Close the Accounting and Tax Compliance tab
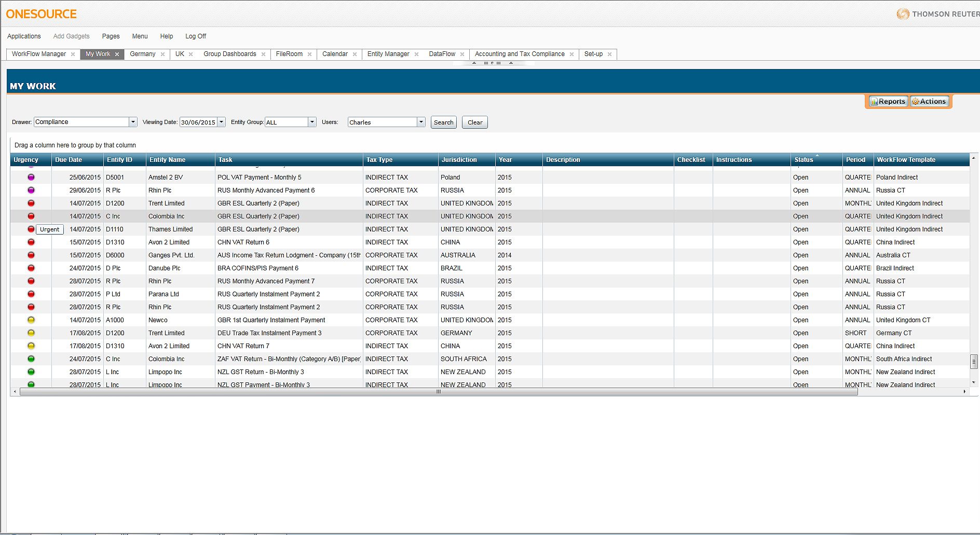980x535 pixels. (571, 54)
